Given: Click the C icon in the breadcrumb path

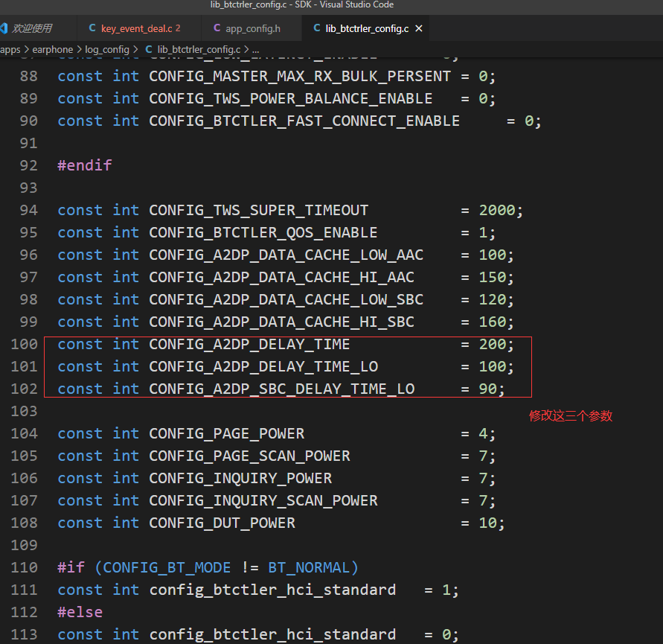Looking at the screenshot, I should point(149,49).
